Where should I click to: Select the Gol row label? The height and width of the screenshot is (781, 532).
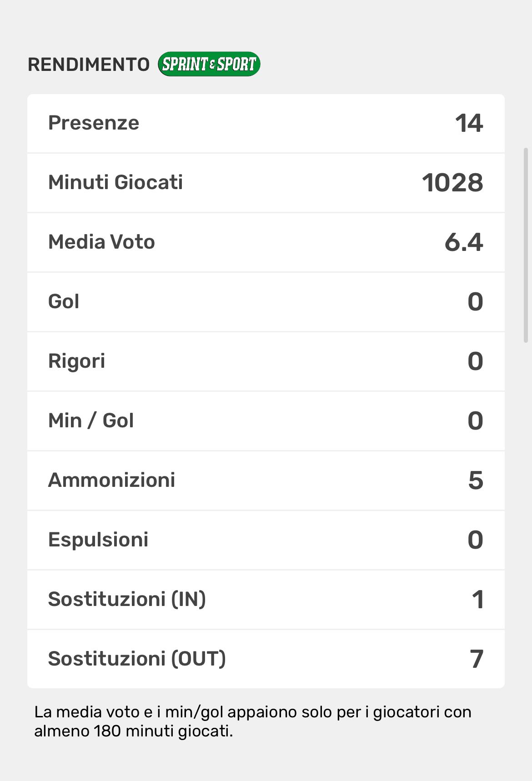64,301
